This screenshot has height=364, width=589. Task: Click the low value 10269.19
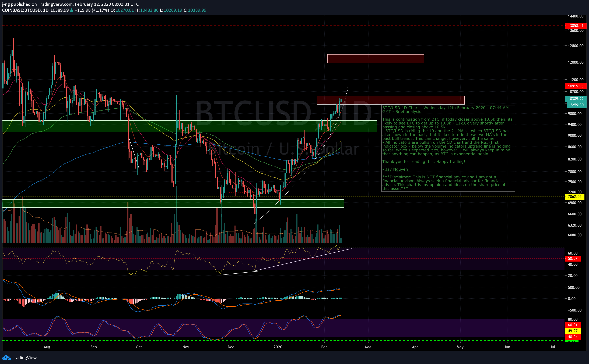tap(173, 10)
